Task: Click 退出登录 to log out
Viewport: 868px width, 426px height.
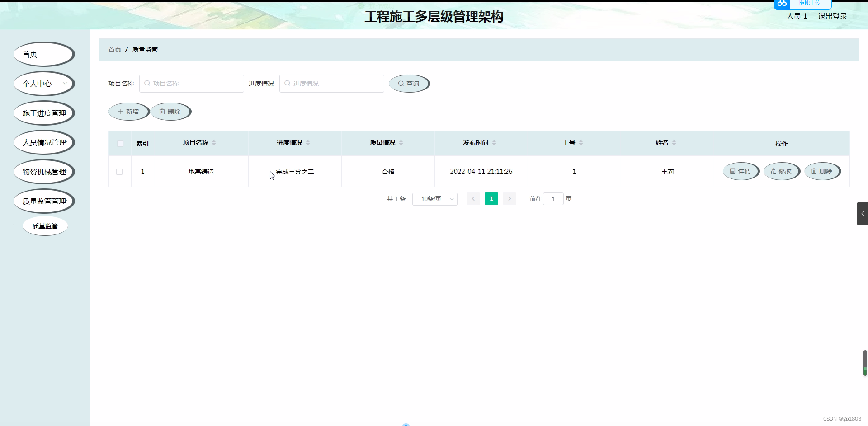Action: click(832, 16)
